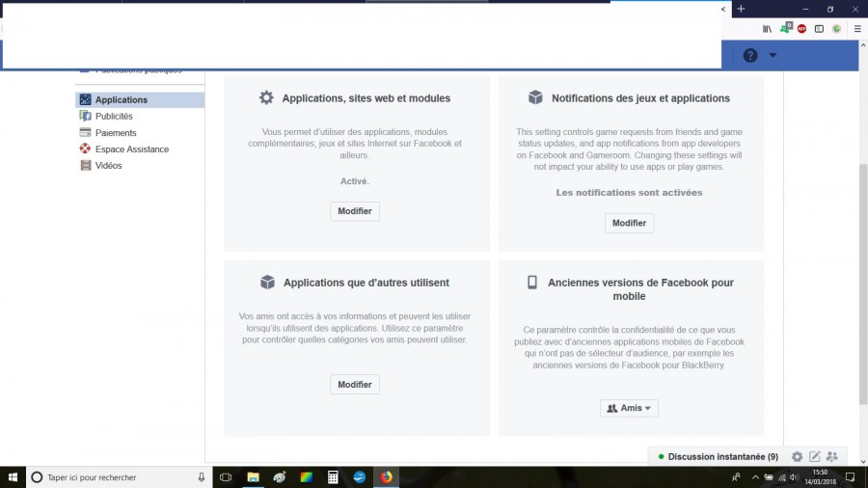
Task: Open the red ABP adblock extension icon
Action: (x=801, y=29)
